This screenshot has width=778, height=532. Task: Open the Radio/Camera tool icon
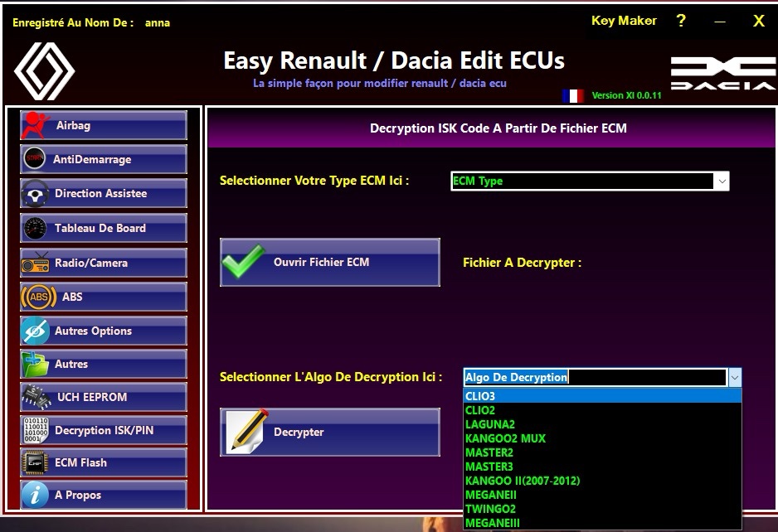pyautogui.click(x=35, y=263)
